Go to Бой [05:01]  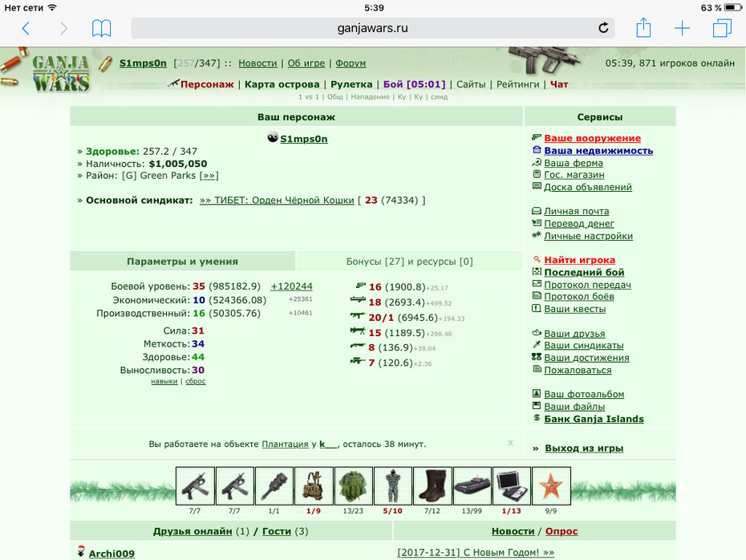click(415, 84)
